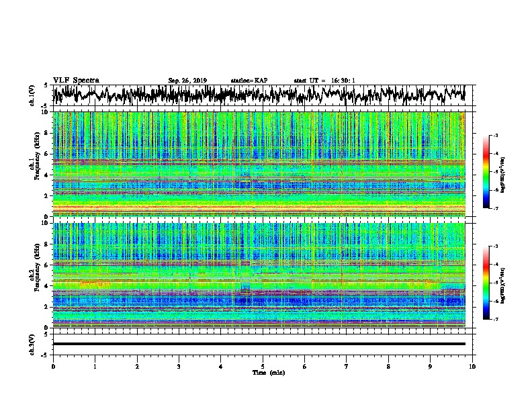532x411 pixels.
Task: Click time axis tick label "6"
Action: click(305, 366)
